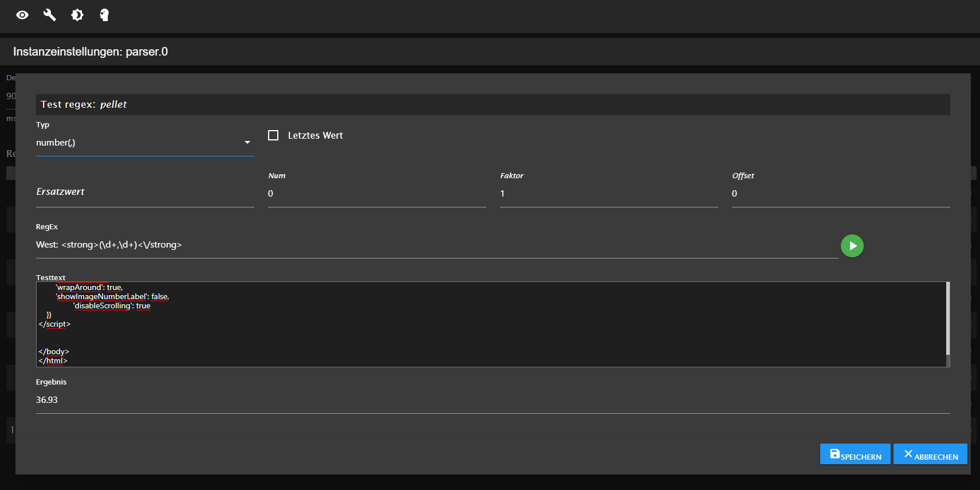Click the 'disableScrolling': true line
980x490 pixels.
pyautogui.click(x=112, y=306)
